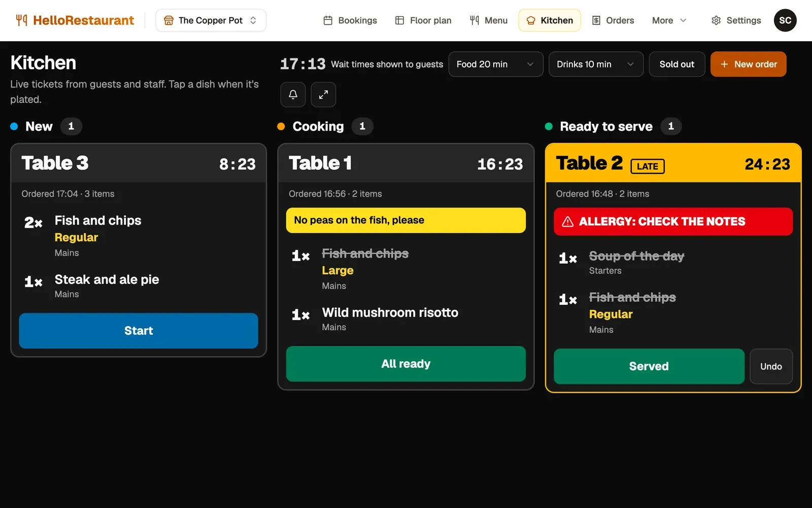Click the Table 2 timer 24:23
Screen dimensions: 812x508
pos(767,164)
